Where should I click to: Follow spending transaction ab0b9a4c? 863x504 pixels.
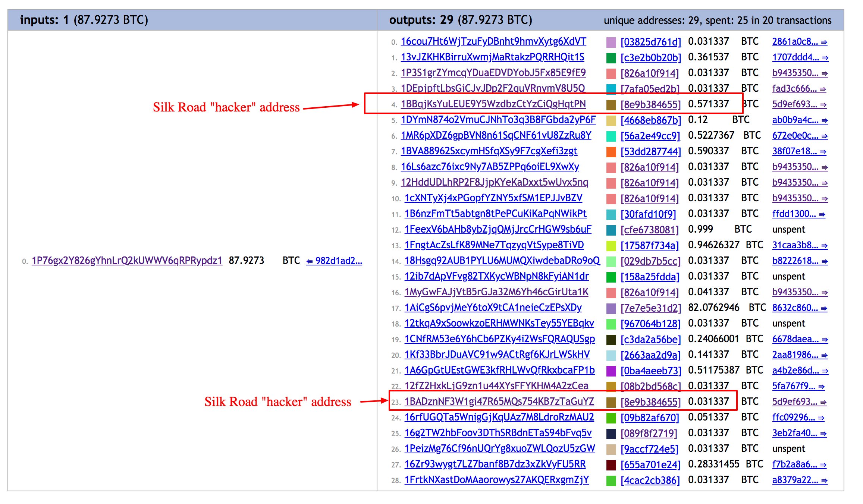coord(800,120)
